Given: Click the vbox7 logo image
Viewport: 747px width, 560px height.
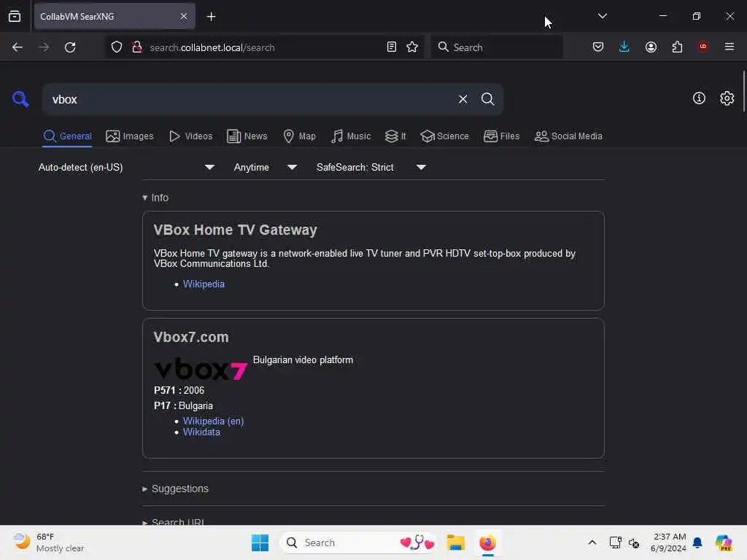Looking at the screenshot, I should pyautogui.click(x=201, y=368).
